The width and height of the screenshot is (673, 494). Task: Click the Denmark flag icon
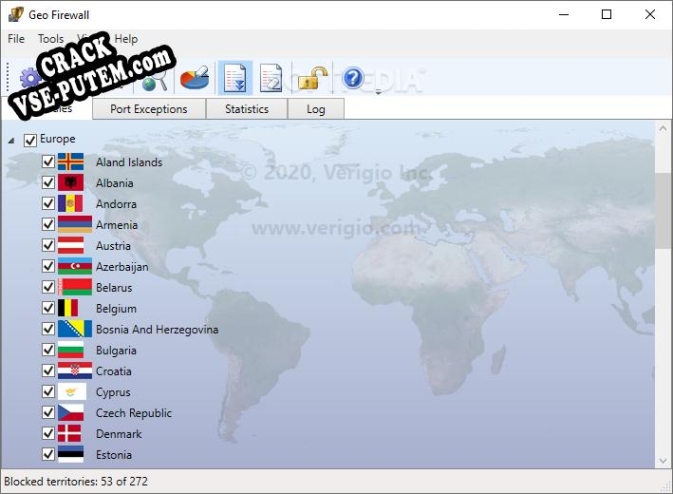[69, 433]
